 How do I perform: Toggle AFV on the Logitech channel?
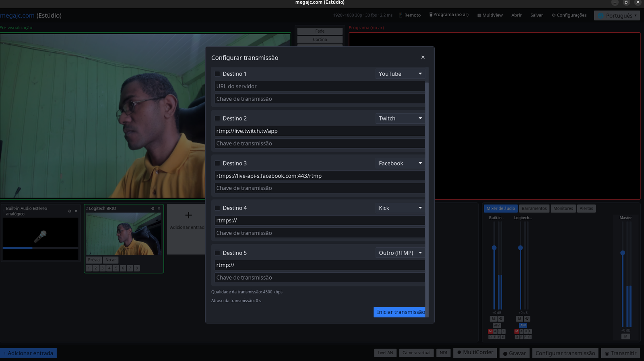point(523,325)
